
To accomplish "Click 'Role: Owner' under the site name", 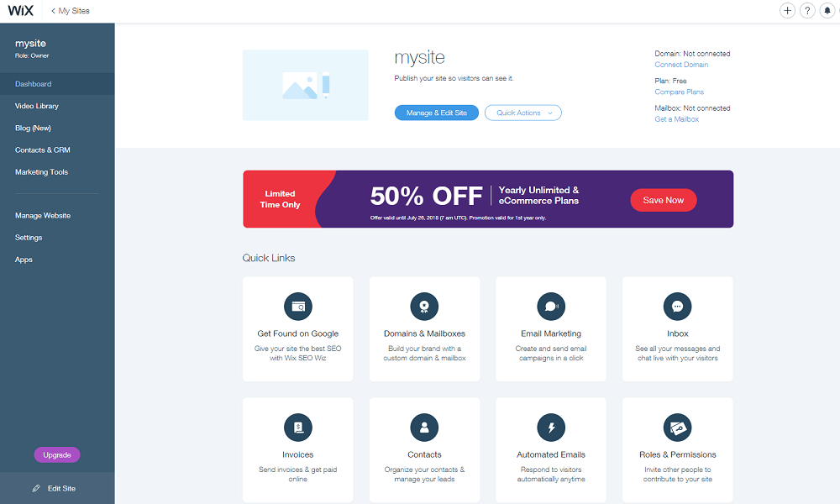I will coord(32,55).
